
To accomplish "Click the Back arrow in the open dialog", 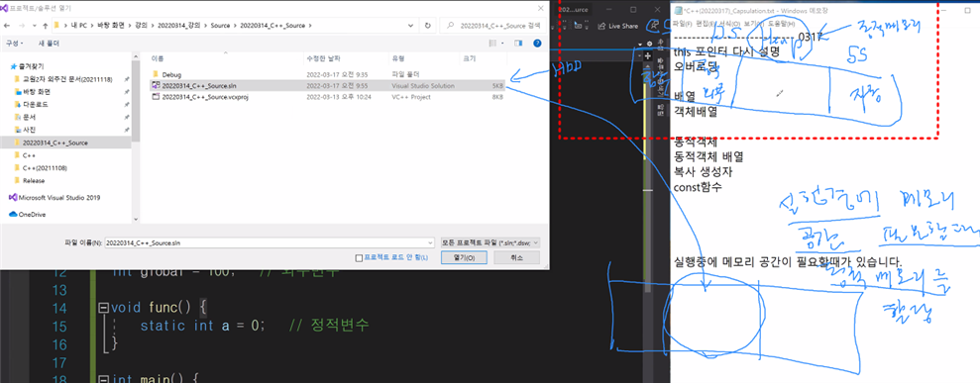I will pyautogui.click(x=7, y=26).
